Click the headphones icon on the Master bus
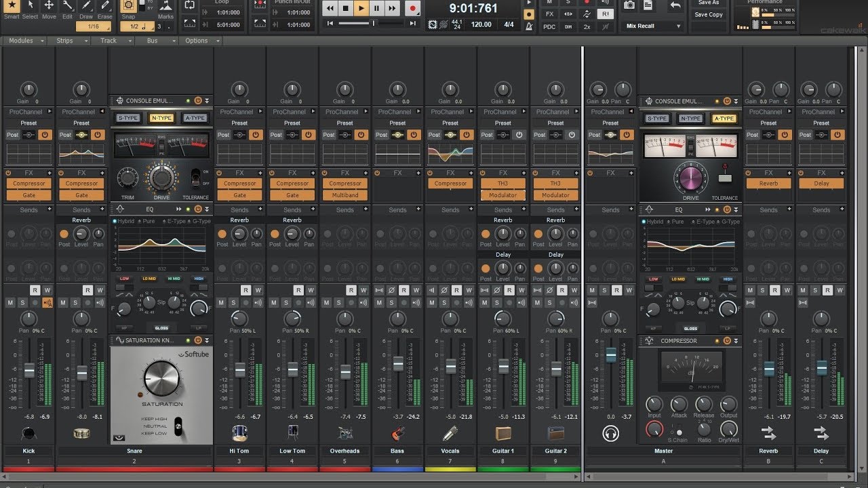The image size is (868, 488). coord(610,433)
